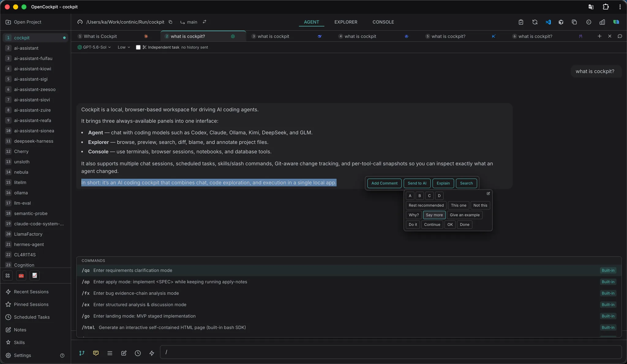Copy project path using copy icon
This screenshot has height=364, width=627.
(171, 22)
